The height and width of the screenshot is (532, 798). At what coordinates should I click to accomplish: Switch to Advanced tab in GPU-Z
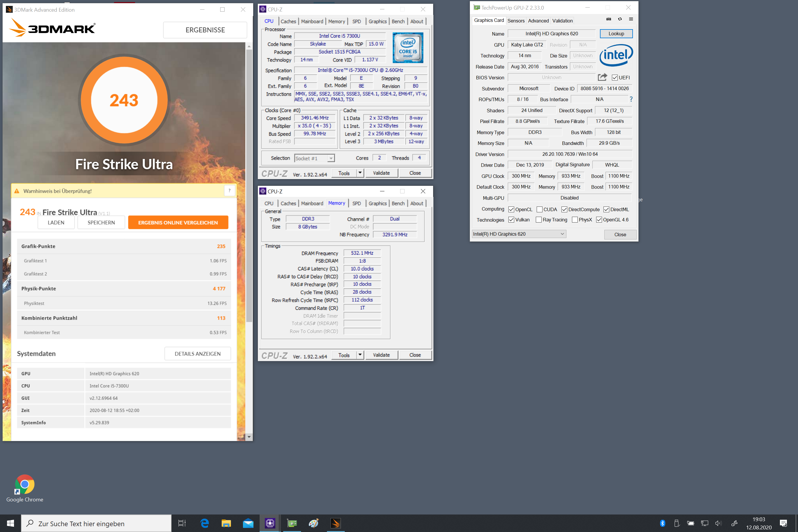538,21
